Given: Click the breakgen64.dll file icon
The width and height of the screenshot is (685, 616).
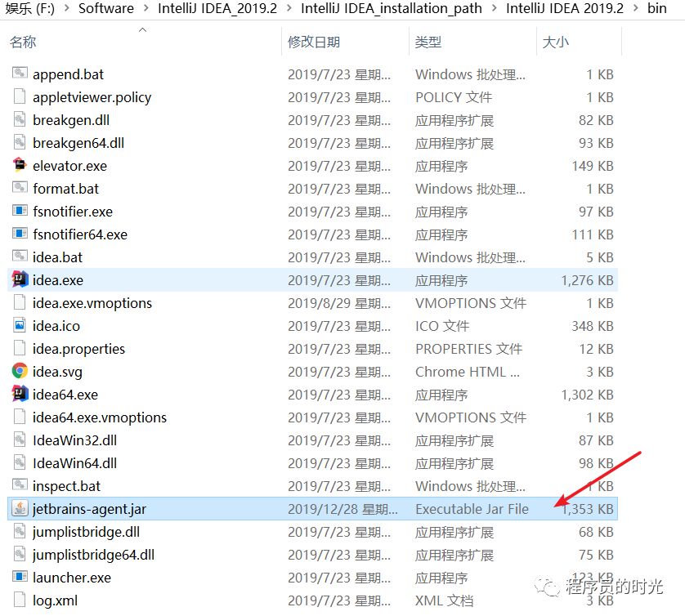Looking at the screenshot, I should click(20, 142).
